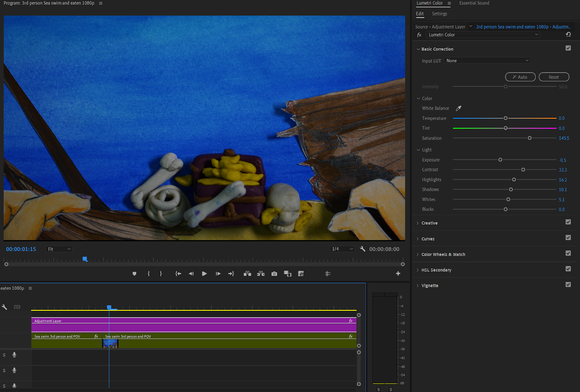Open the Program monitor wrench settings

pyautogui.click(x=362, y=249)
